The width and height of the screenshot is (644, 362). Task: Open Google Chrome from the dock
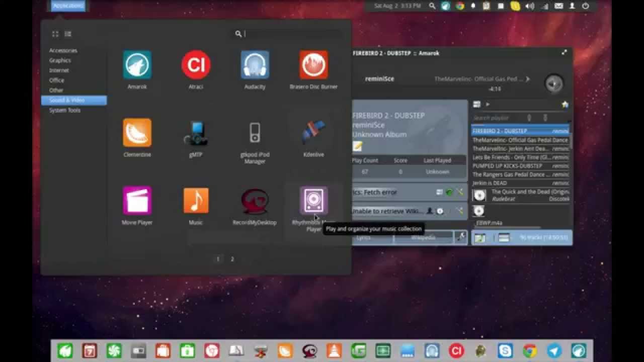point(530,350)
